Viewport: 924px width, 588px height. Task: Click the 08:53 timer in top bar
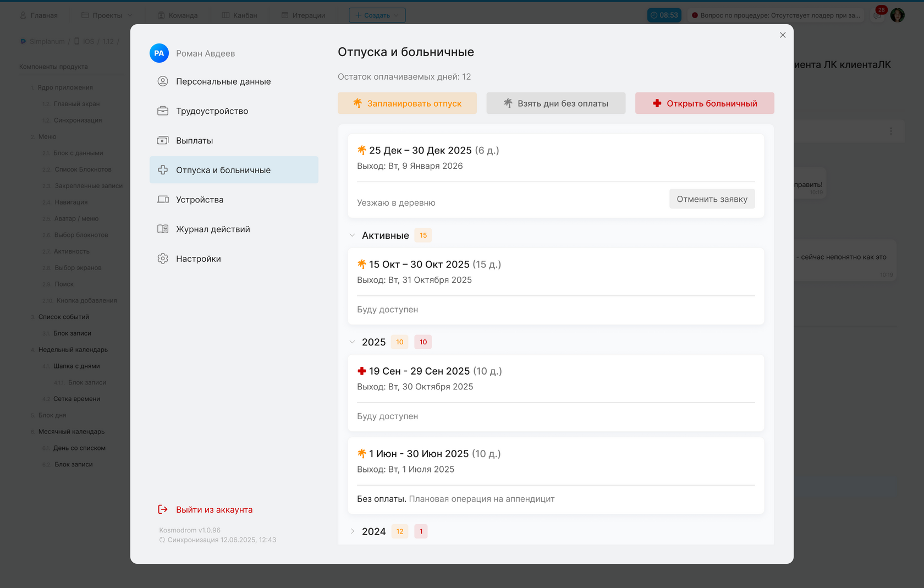(664, 15)
